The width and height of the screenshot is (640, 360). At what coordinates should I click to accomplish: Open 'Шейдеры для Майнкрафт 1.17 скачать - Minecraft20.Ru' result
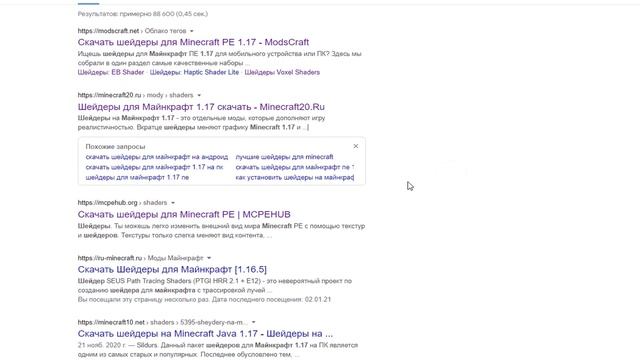tap(201, 107)
